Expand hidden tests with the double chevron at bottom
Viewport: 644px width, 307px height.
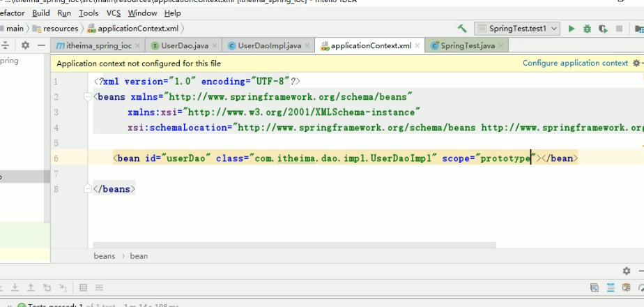[10, 306]
